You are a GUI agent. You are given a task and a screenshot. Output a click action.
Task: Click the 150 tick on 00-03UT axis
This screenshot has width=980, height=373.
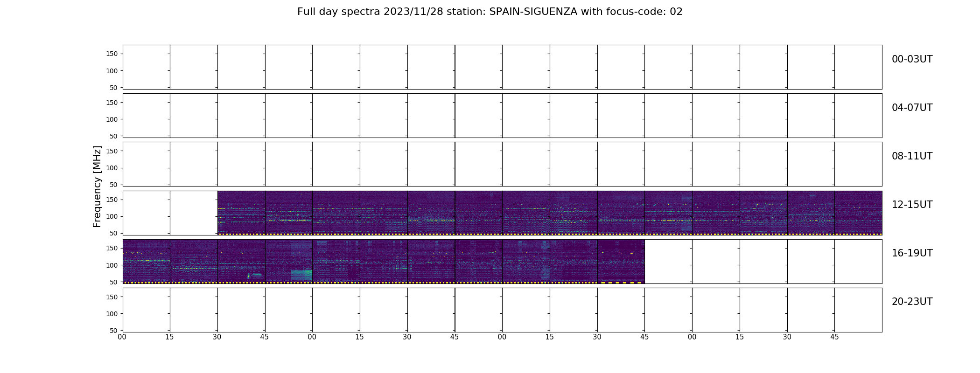tap(112, 54)
